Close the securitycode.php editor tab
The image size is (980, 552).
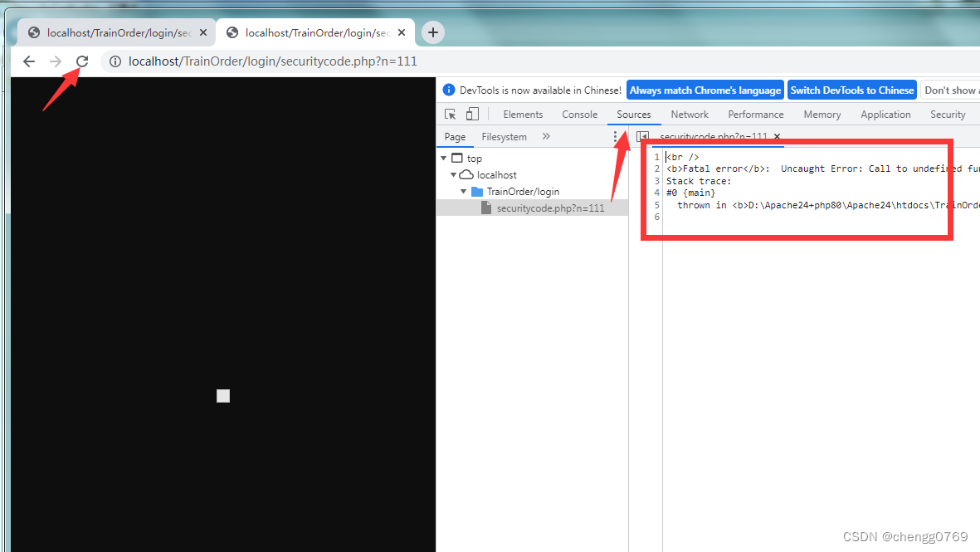coord(778,137)
